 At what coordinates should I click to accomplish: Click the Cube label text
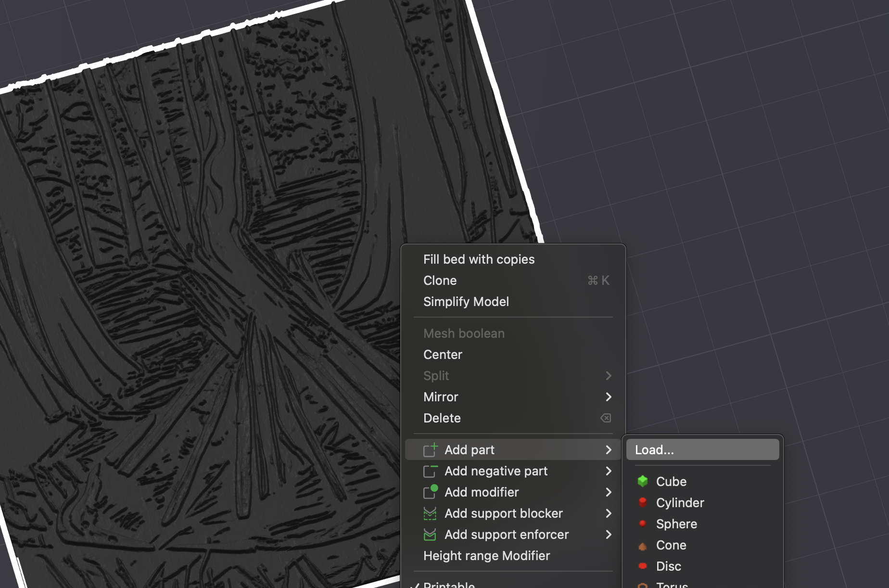tap(671, 482)
